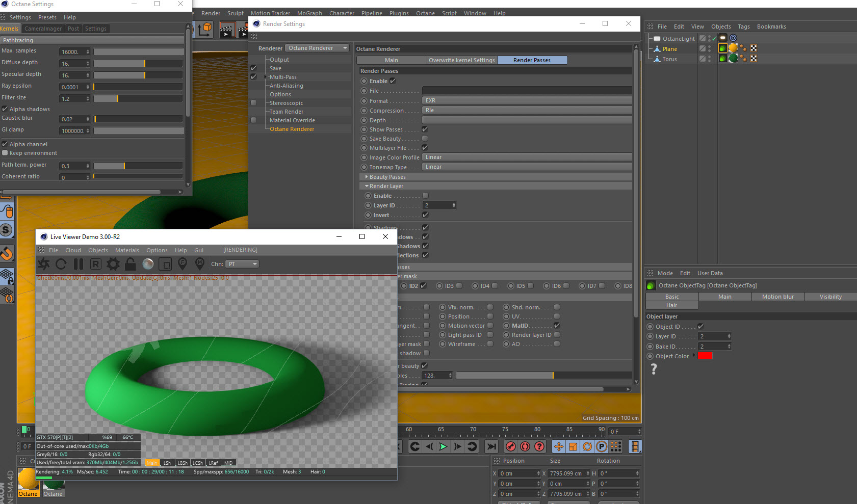The height and width of the screenshot is (504, 857).
Task: Open the Visibility tab of Octane ObjectTag
Action: (830, 297)
